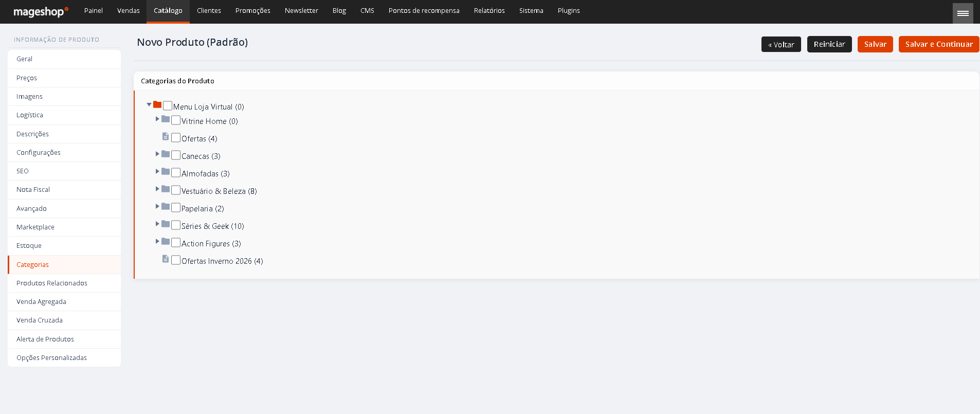Viewport: 980px width, 414px height.
Task: Click the document icon beside Ofertas Inverno 2026
Action: (x=166, y=259)
